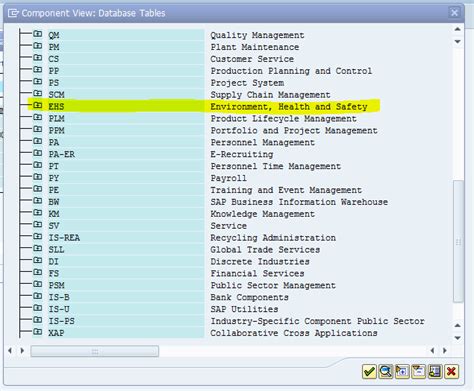This screenshot has height=391, width=474.
Task: Click the bottommost down arrow of vertical scrollbar
Action: [458, 338]
